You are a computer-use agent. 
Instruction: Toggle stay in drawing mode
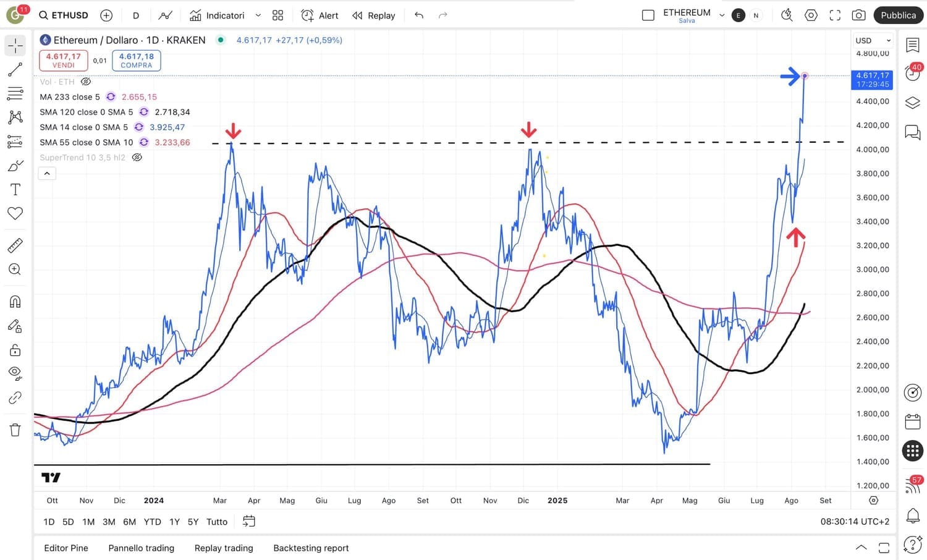coord(15,326)
